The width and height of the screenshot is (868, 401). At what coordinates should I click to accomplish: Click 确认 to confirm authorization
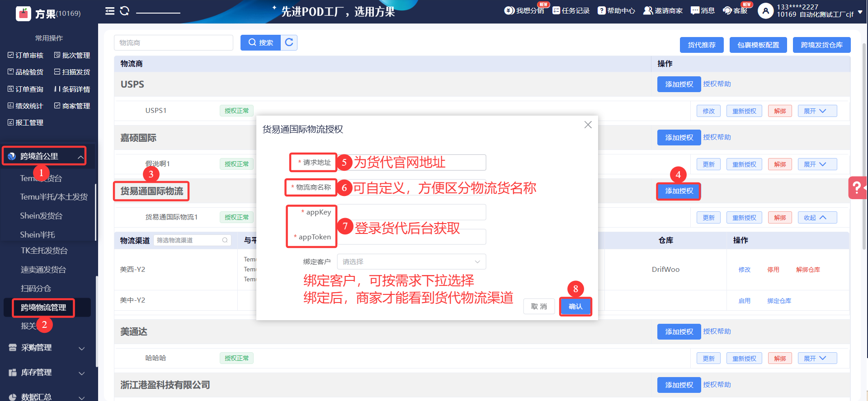coord(576,307)
